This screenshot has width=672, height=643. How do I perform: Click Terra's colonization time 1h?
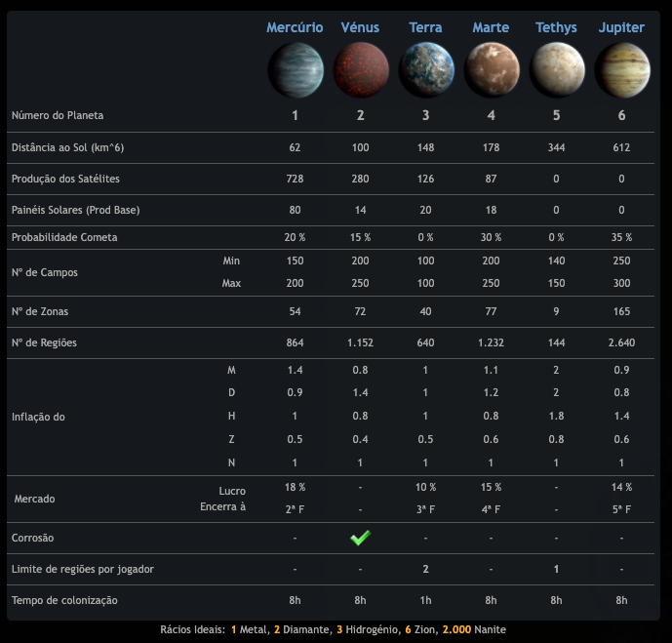coord(425,600)
